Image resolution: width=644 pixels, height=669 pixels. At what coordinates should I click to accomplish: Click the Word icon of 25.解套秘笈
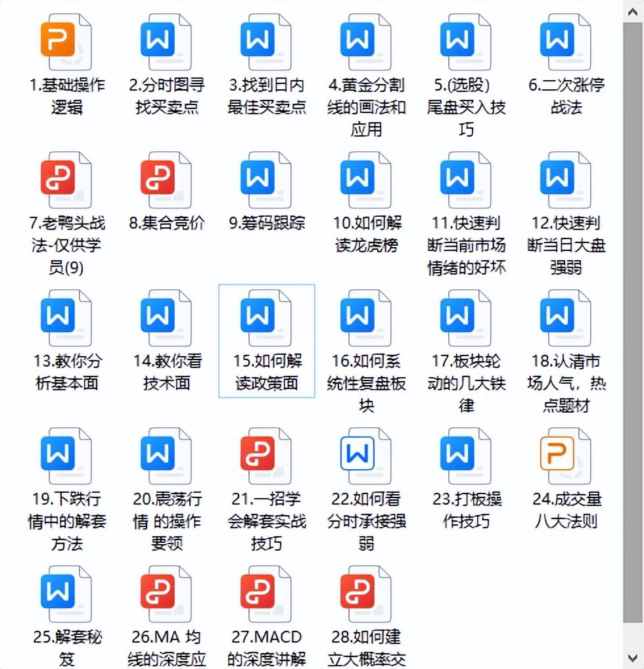coord(66,594)
